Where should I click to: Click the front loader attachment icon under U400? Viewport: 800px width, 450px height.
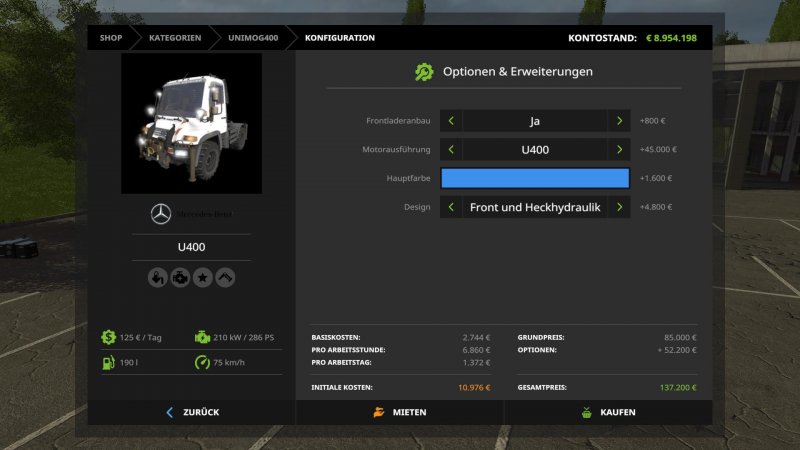pyautogui.click(x=158, y=278)
